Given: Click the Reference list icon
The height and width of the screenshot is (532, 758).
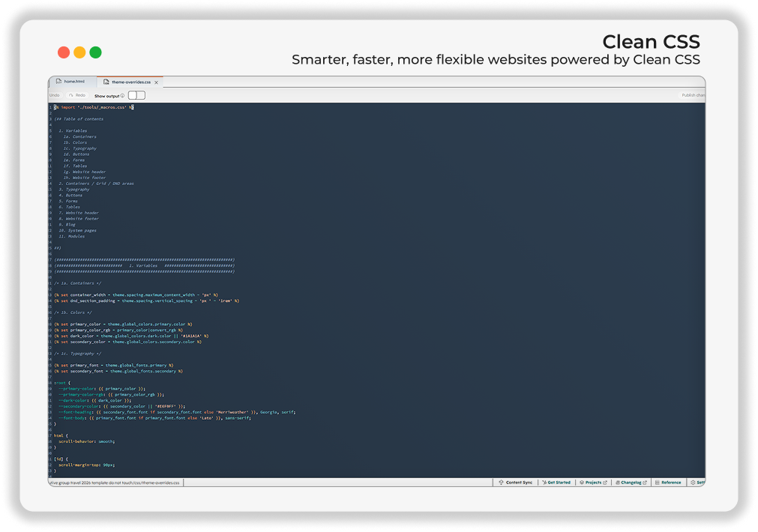Looking at the screenshot, I should coord(657,483).
